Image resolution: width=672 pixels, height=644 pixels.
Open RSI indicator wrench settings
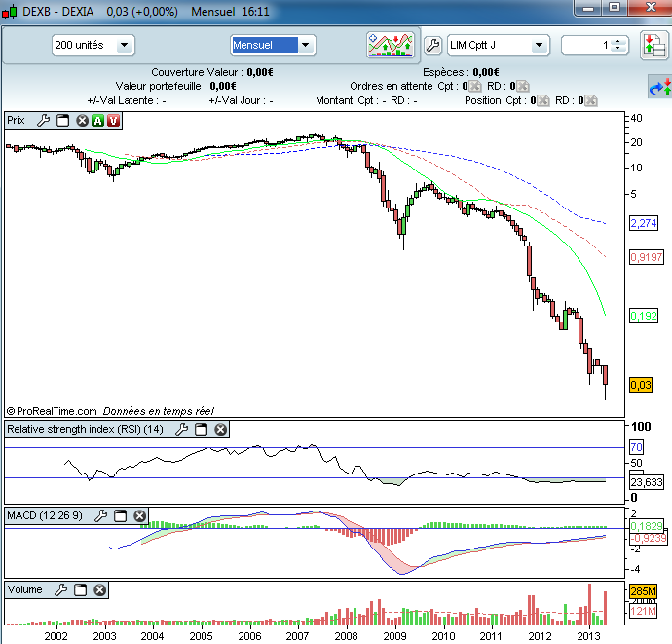click(182, 430)
